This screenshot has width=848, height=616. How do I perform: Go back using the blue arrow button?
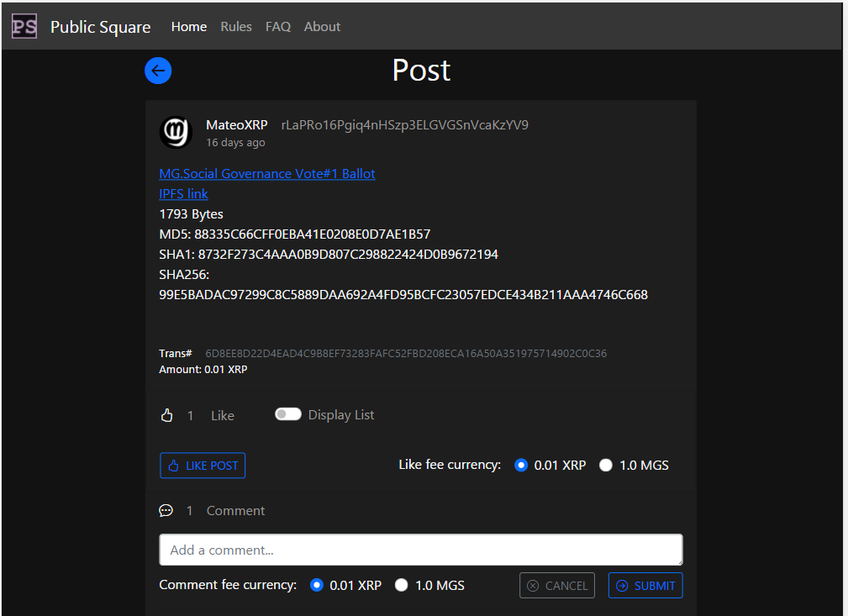158,71
